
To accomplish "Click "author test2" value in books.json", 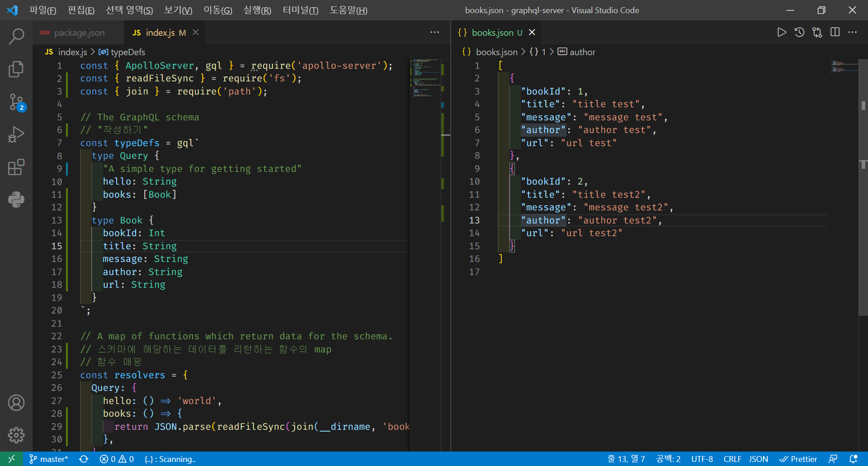I will (x=618, y=220).
